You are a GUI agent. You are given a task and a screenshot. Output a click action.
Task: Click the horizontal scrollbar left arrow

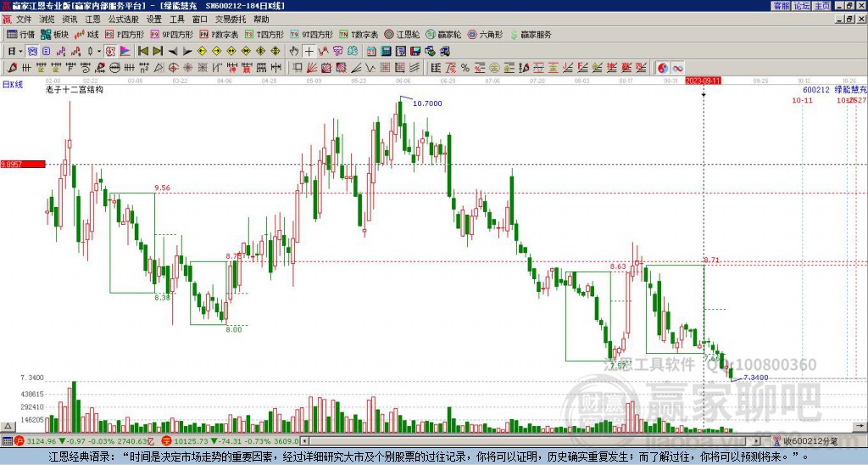tap(304, 441)
